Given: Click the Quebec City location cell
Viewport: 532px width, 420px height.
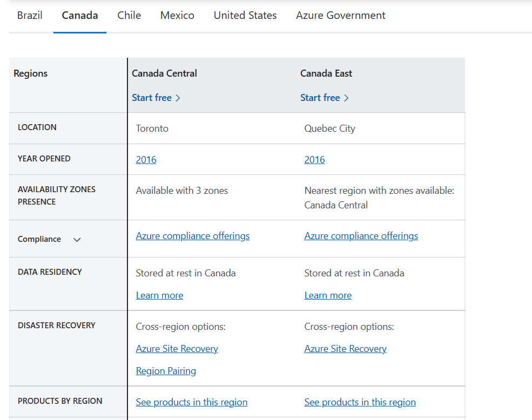Looking at the screenshot, I should (x=329, y=128).
